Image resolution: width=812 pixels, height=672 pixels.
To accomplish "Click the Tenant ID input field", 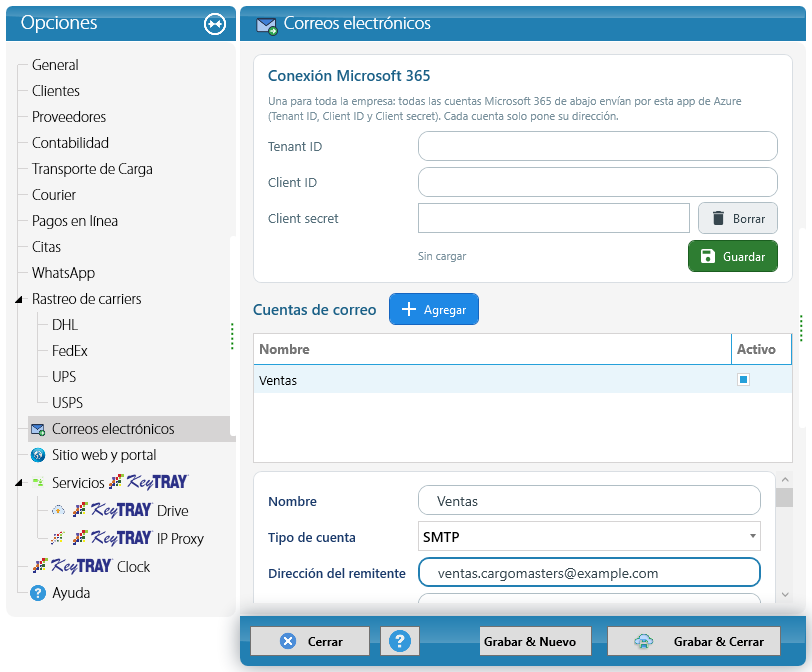I will (x=597, y=147).
